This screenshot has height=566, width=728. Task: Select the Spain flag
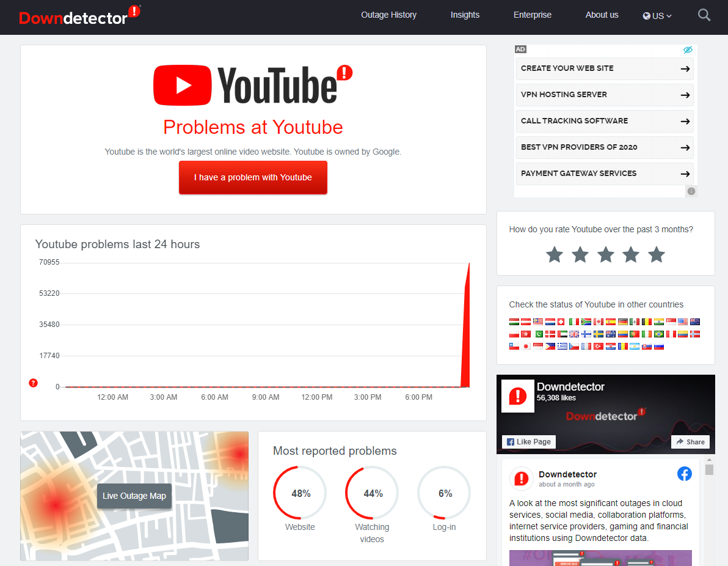tap(611, 322)
